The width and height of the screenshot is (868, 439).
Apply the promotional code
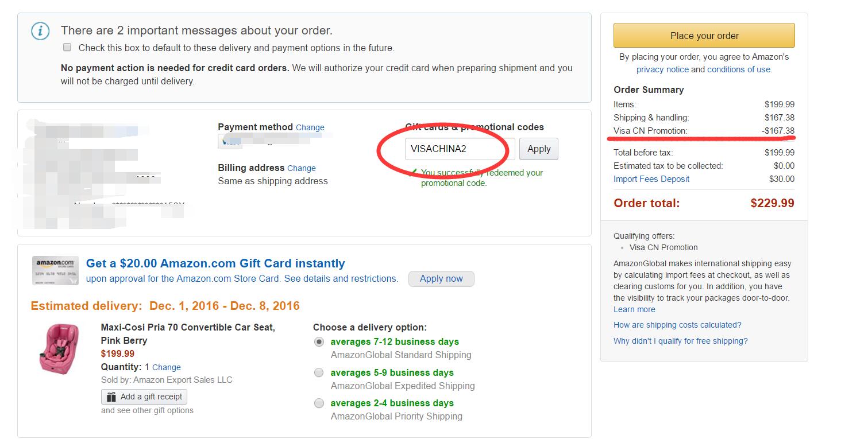tap(538, 149)
